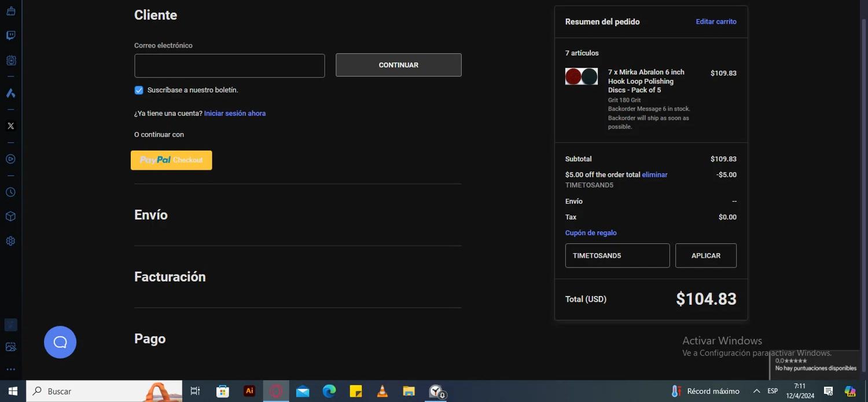The height and width of the screenshot is (402, 868).
Task: Open the Copilot Preview taskbar icon
Action: (x=850, y=392)
